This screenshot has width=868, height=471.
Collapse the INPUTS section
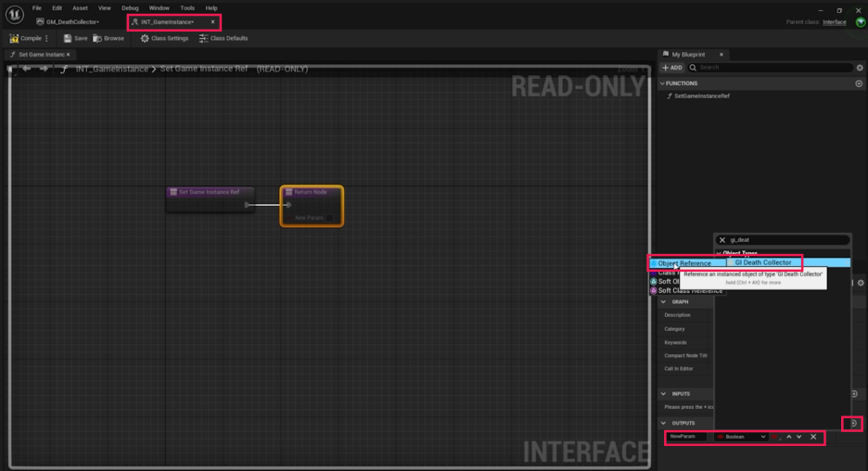663,394
